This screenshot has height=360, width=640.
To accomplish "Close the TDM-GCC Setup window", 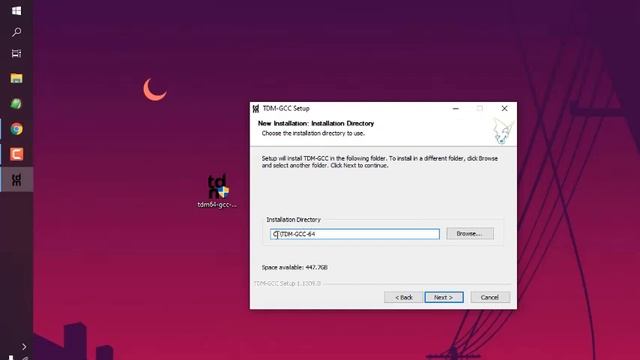I will tap(504, 109).
